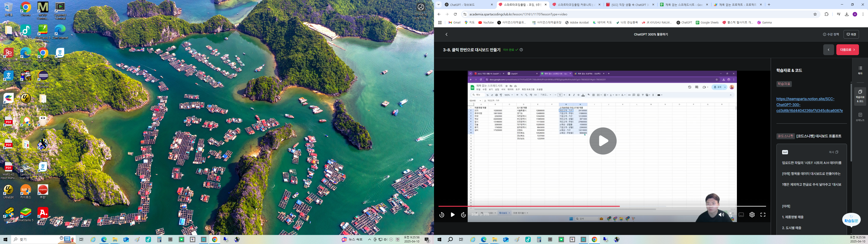Select the 학습자료 & 코드 sidebar tab
The width and height of the screenshot is (868, 244).
coord(860,96)
